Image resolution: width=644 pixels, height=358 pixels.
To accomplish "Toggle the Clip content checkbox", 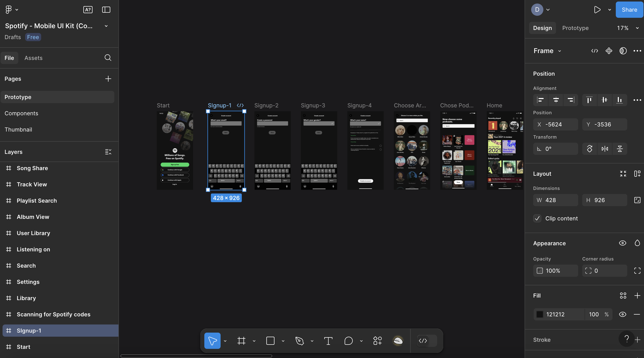I will (537, 218).
